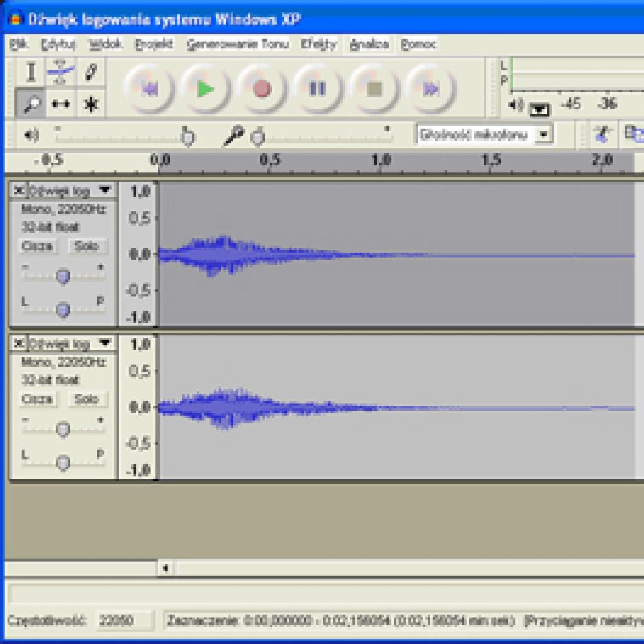Click the speaker icon beside the level meter
The height and width of the screenshot is (644, 644).
coord(516,105)
